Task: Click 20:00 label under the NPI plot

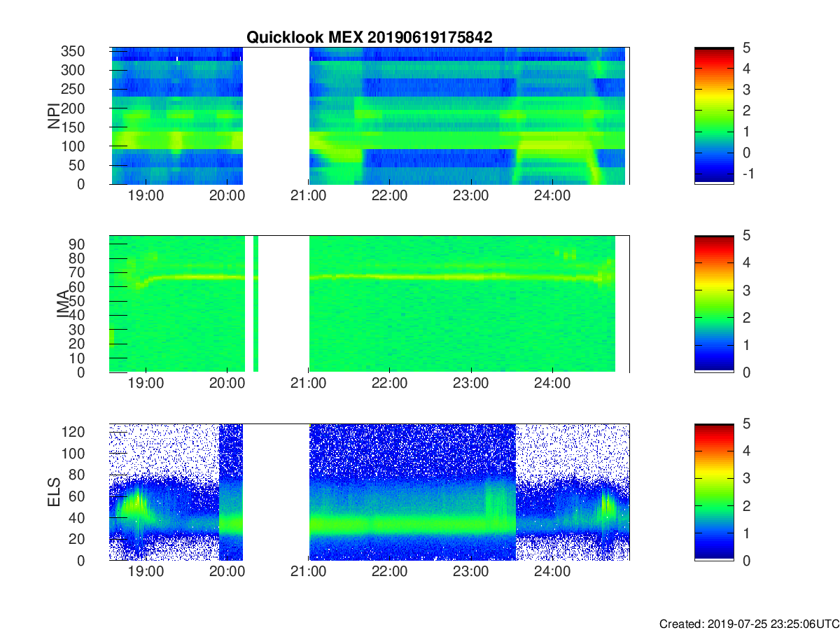Action: click(x=227, y=197)
